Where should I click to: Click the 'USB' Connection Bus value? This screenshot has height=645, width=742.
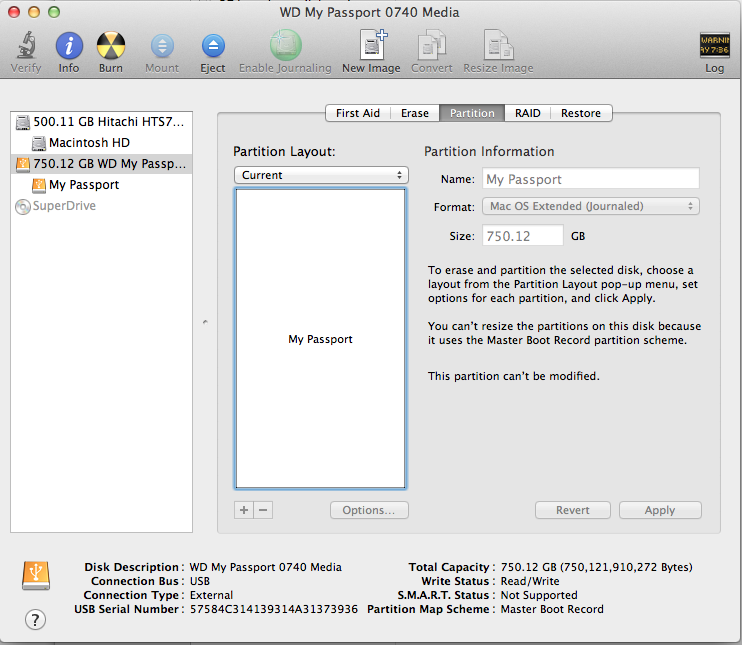[200, 581]
